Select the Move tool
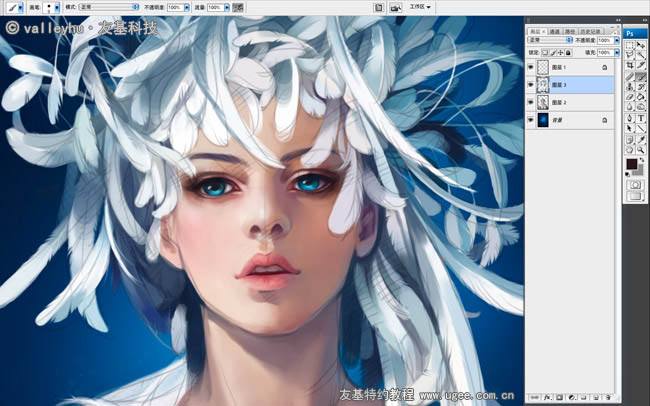The image size is (650, 406). click(x=641, y=45)
